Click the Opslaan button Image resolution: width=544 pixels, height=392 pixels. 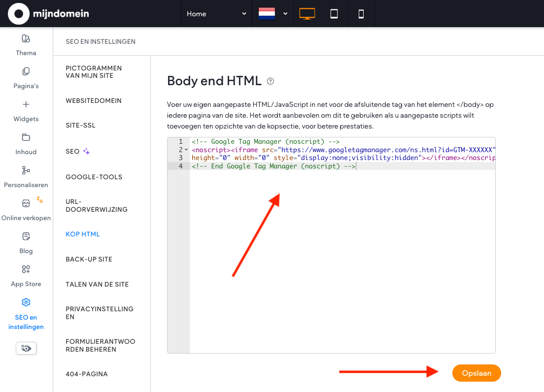(x=476, y=373)
